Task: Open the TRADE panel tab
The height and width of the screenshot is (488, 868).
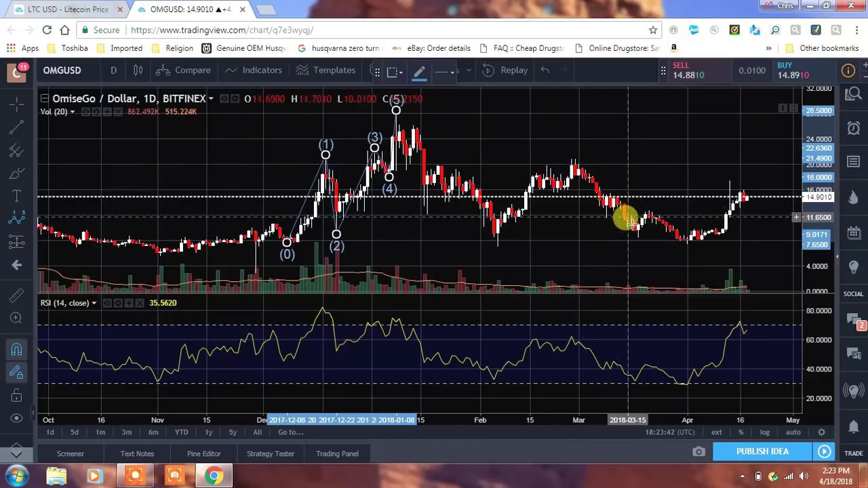Action: [853, 453]
